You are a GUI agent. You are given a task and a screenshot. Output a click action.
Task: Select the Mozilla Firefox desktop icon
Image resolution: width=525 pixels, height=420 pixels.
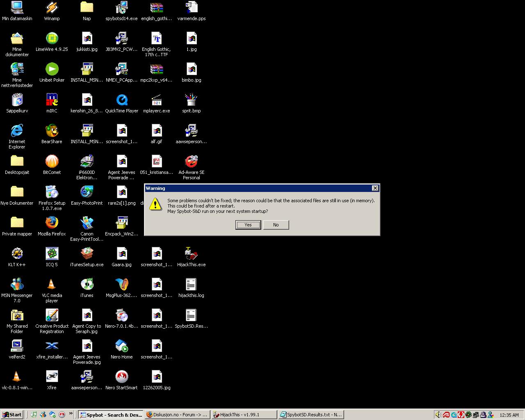tap(52, 226)
